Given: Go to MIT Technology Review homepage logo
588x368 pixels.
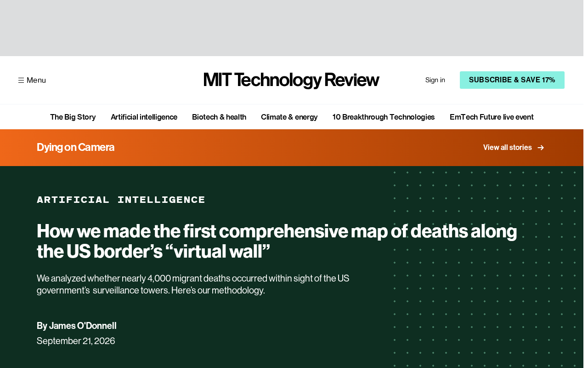Looking at the screenshot, I should click(291, 80).
